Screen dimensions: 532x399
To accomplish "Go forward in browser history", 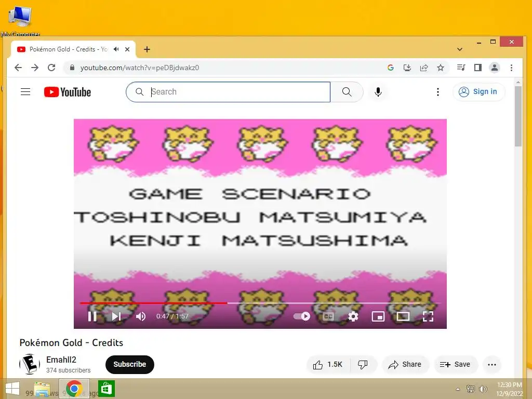I will (x=35, y=68).
